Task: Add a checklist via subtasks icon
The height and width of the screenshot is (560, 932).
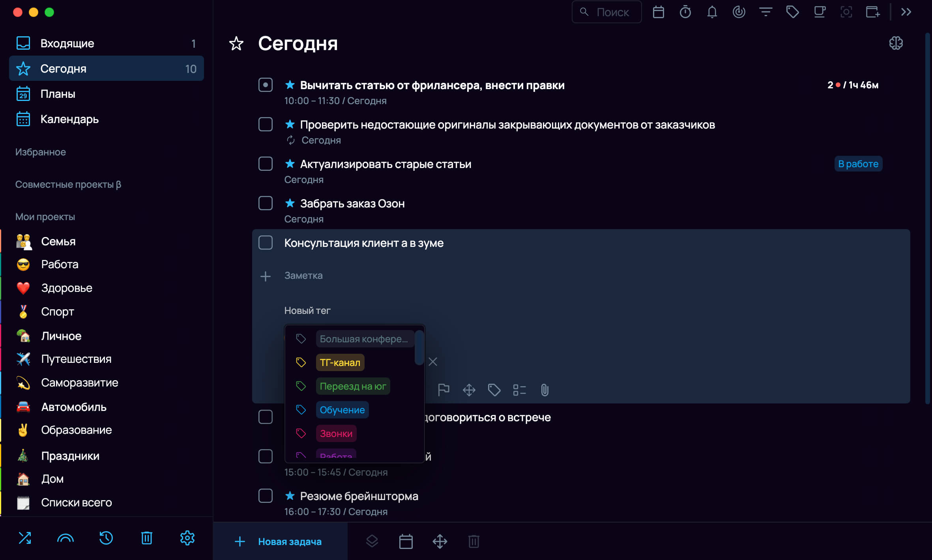Action: pyautogui.click(x=519, y=390)
